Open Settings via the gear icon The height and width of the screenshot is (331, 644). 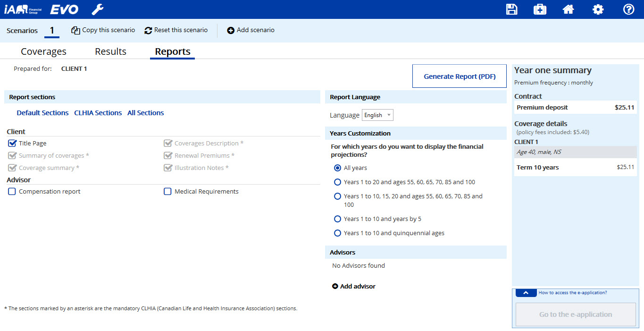(x=598, y=9)
